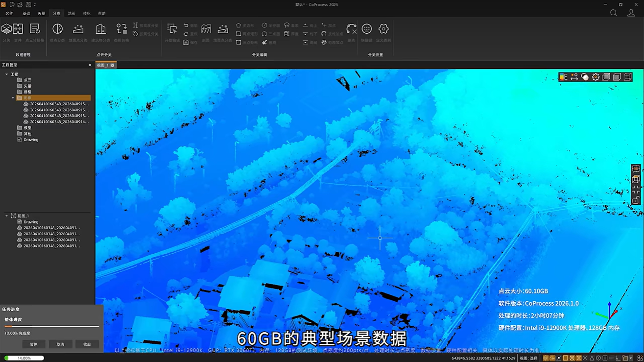
Task: Open the 类别转换 class conversion tool
Action: pos(121,32)
